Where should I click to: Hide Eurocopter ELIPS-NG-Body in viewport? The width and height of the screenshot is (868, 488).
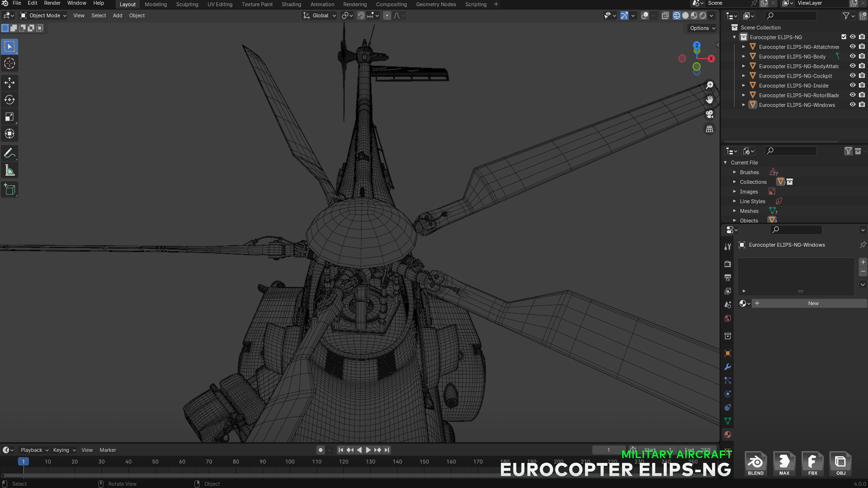click(x=852, y=56)
